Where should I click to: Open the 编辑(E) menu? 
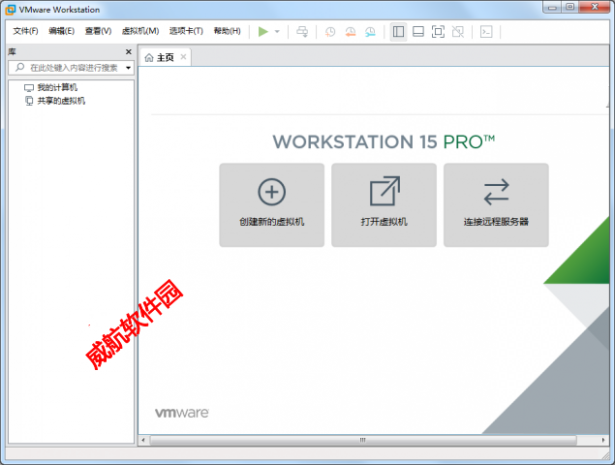point(62,31)
